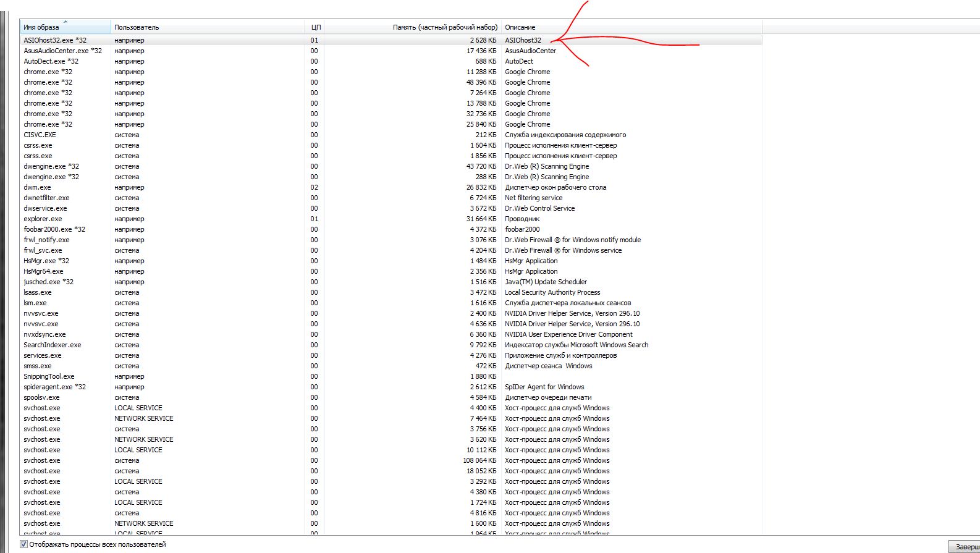Viewport: 980px width, 553px height.
Task: Choose the dwm.exe process row
Action: pos(37,187)
